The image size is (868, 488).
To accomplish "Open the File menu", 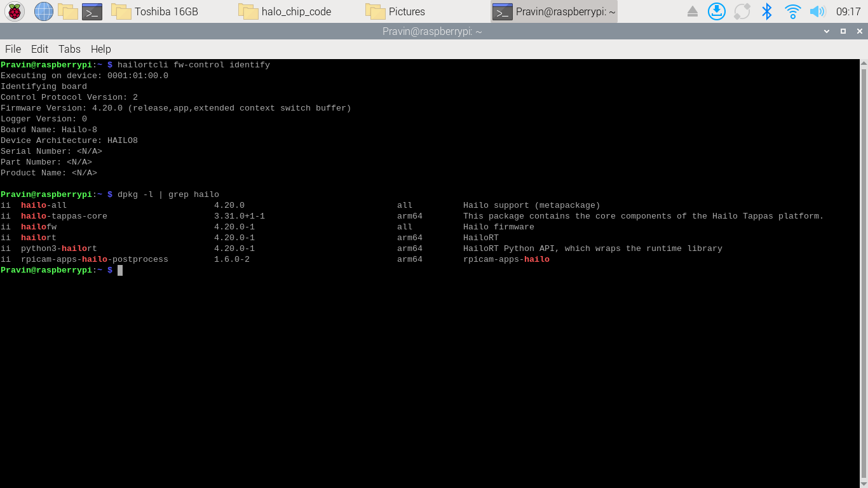I will click(x=13, y=49).
